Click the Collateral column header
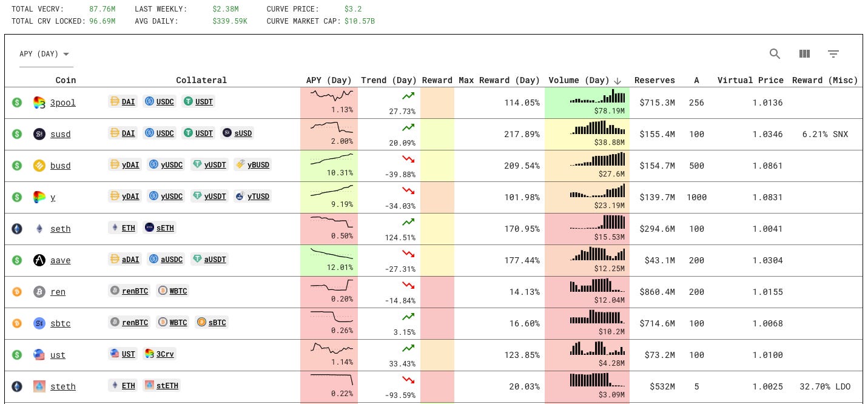The image size is (868, 404). point(201,80)
